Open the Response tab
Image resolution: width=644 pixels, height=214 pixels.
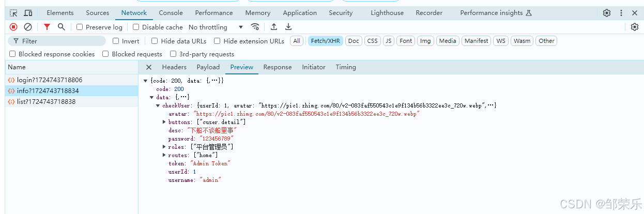point(278,67)
